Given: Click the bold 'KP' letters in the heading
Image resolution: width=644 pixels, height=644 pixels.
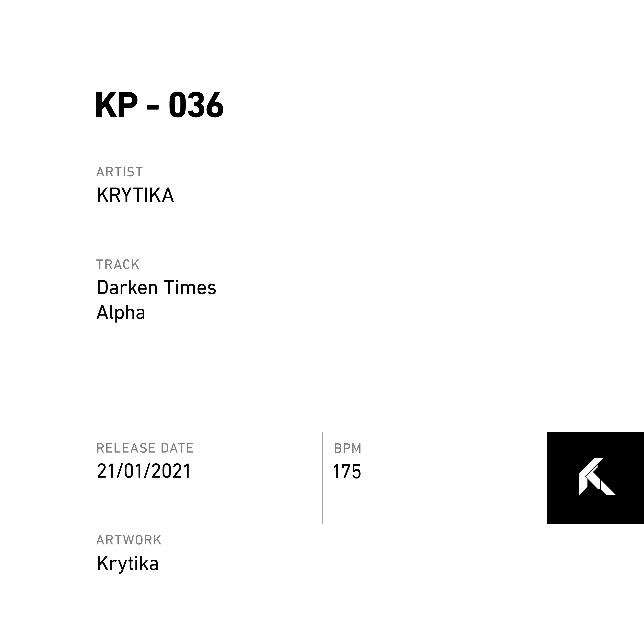Looking at the screenshot, I should tap(117, 105).
